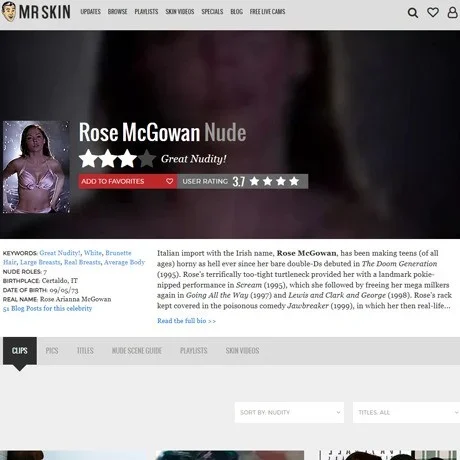Switch to the Pics tab

tap(52, 351)
